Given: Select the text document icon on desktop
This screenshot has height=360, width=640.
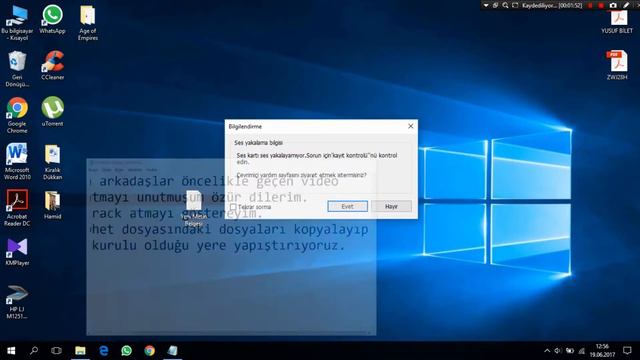Looking at the screenshot, I should pyautogui.click(x=193, y=208).
